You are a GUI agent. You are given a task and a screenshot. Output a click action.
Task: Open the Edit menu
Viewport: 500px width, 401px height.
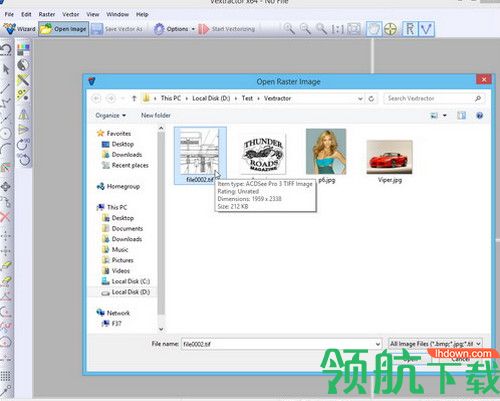pos(26,14)
